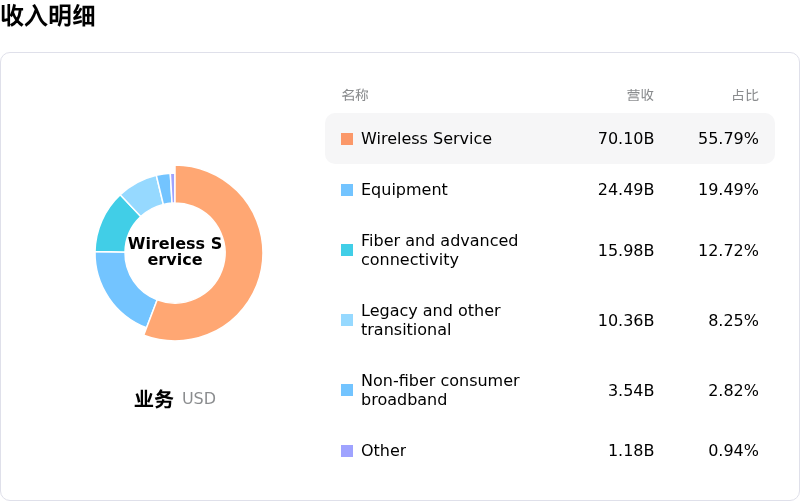This screenshot has height=501, width=800.
Task: Click the 名称 column header
Action: tap(355, 95)
